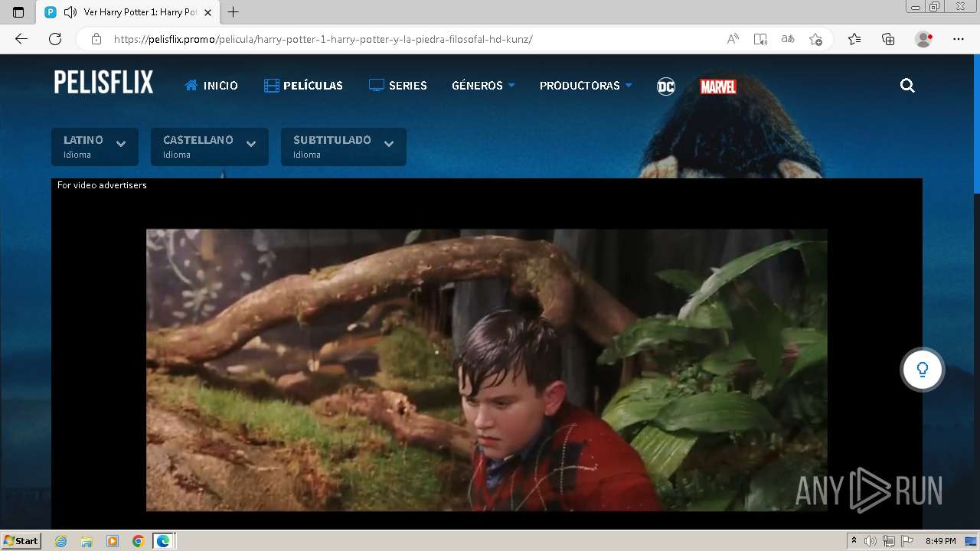Close the Harry Potter tab
Image resolution: width=980 pixels, height=551 pixels.
pyautogui.click(x=207, y=12)
